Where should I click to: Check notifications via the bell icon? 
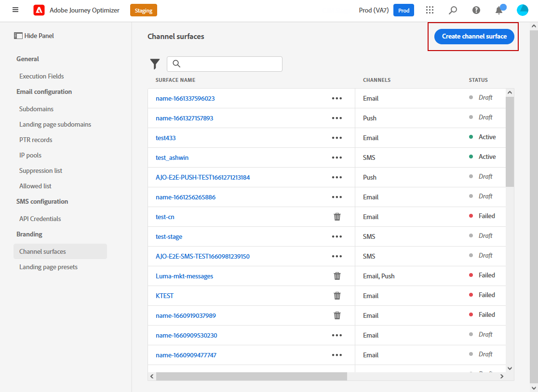coord(499,10)
